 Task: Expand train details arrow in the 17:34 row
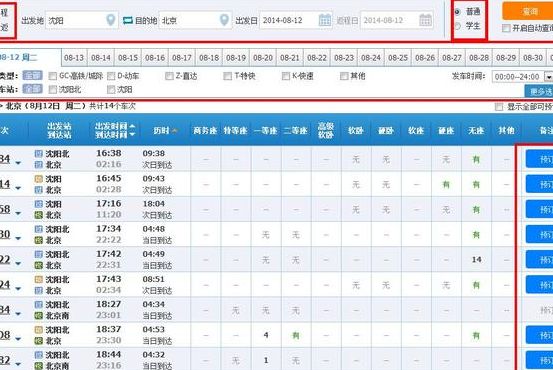[18, 238]
